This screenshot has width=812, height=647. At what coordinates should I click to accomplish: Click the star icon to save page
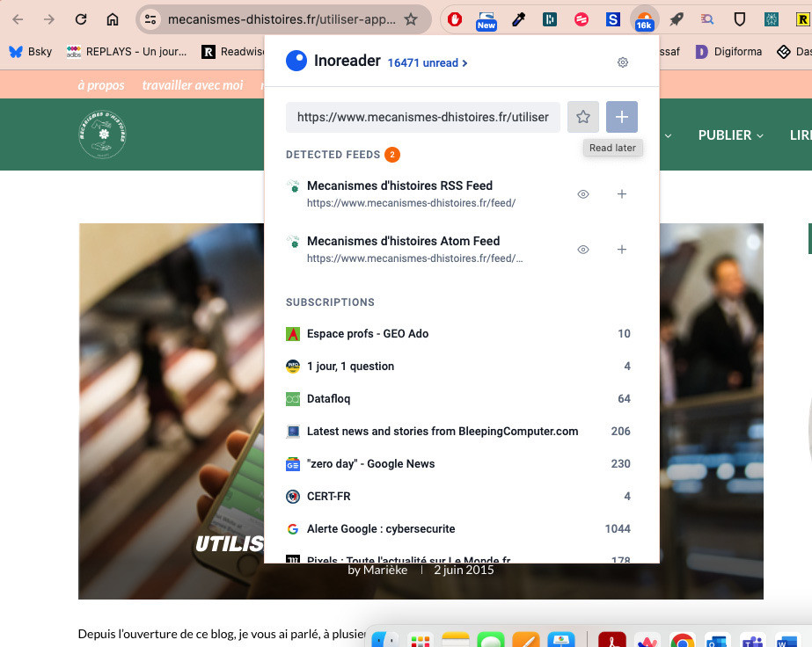tap(582, 117)
